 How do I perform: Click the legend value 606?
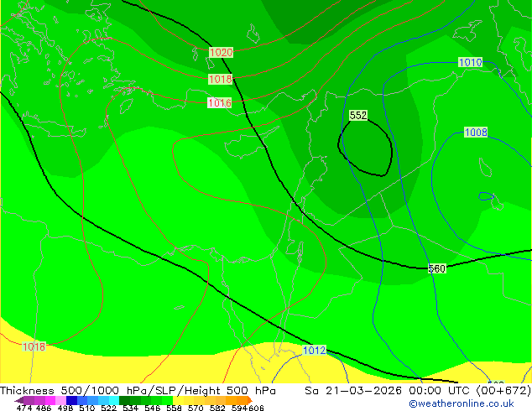[x=256, y=408]
